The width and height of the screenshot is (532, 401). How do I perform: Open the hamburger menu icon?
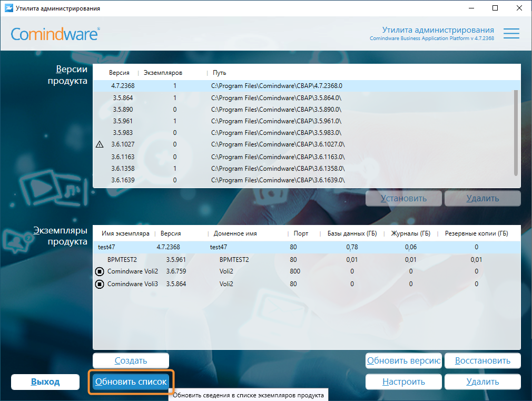[x=511, y=33]
